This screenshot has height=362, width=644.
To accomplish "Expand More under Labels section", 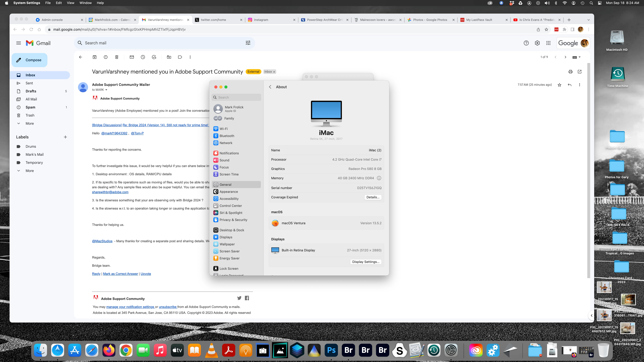I will [30, 171].
